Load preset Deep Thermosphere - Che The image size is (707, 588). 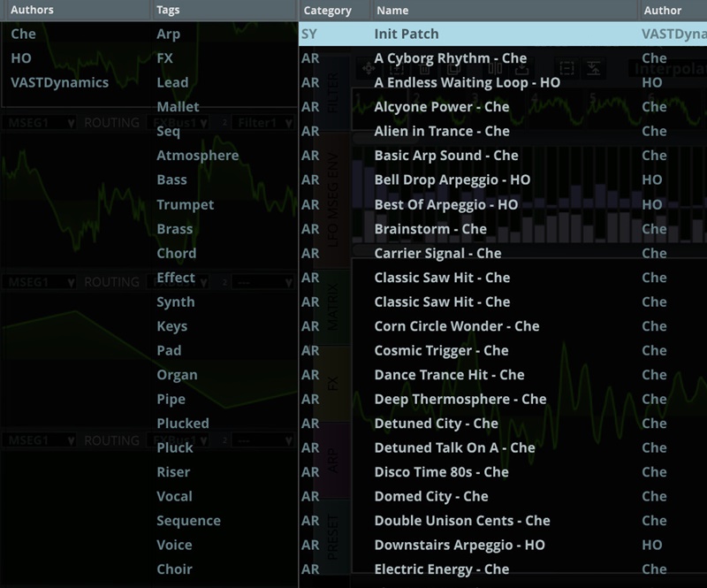tap(460, 400)
